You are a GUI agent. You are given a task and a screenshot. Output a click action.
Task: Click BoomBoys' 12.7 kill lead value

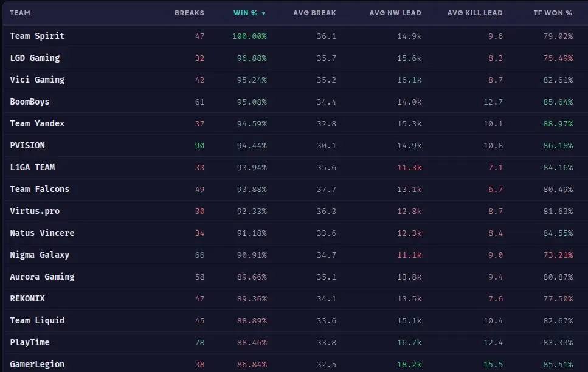point(493,102)
